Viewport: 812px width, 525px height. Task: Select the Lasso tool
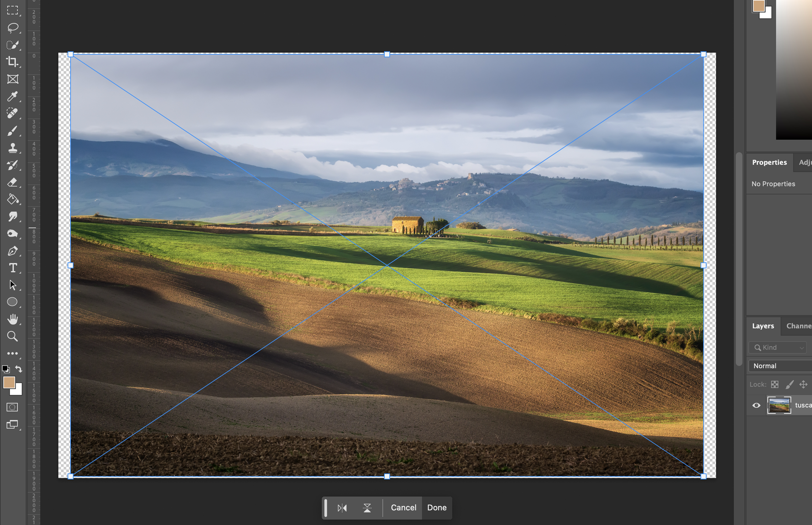12,27
